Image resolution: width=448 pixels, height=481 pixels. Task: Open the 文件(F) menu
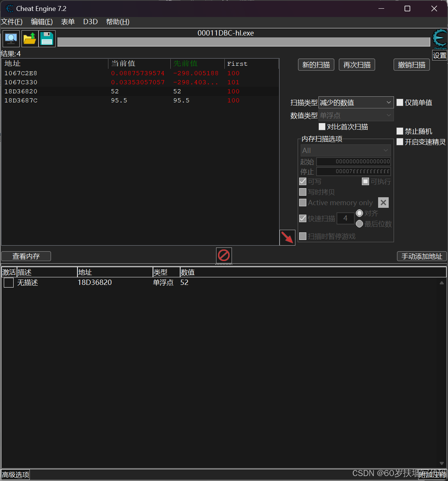click(12, 22)
